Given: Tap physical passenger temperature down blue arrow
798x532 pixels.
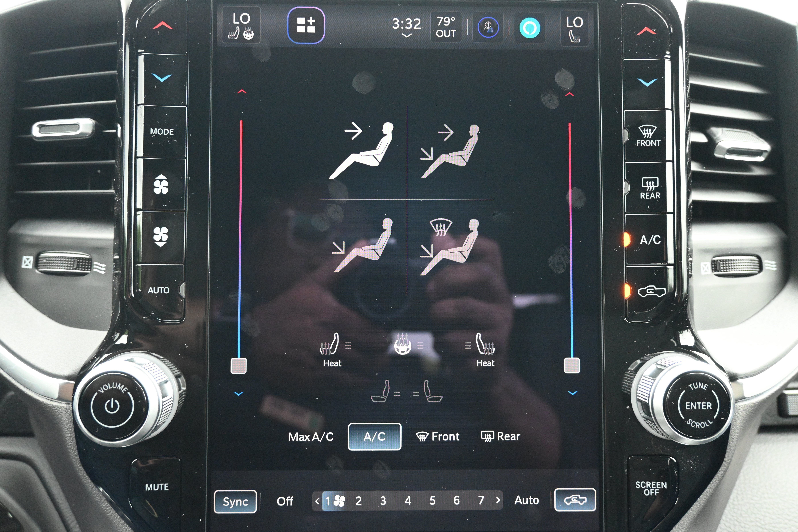Looking at the screenshot, I should point(647,82).
